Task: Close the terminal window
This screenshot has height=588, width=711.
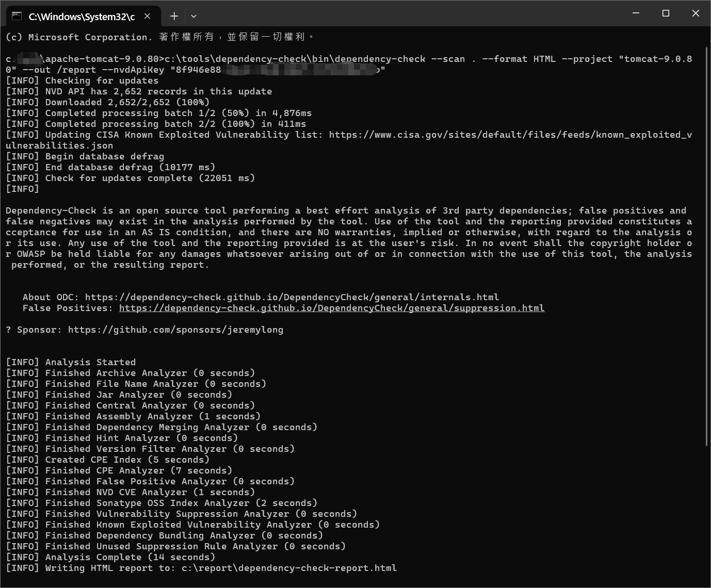Action: pos(696,13)
